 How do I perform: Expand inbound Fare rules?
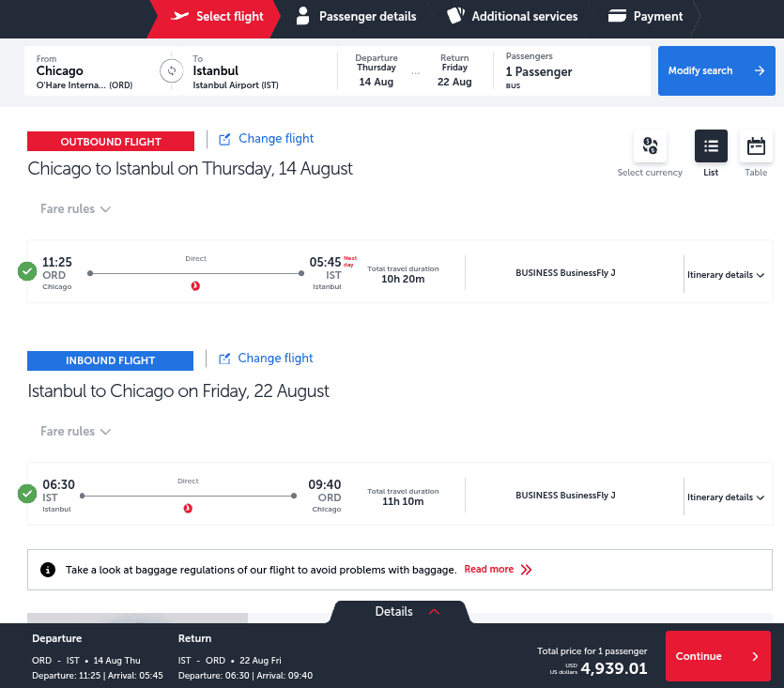[75, 431]
